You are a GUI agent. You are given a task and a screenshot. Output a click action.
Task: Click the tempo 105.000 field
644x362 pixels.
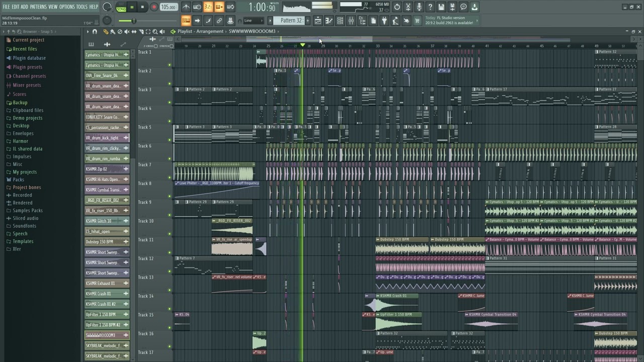pyautogui.click(x=169, y=7)
